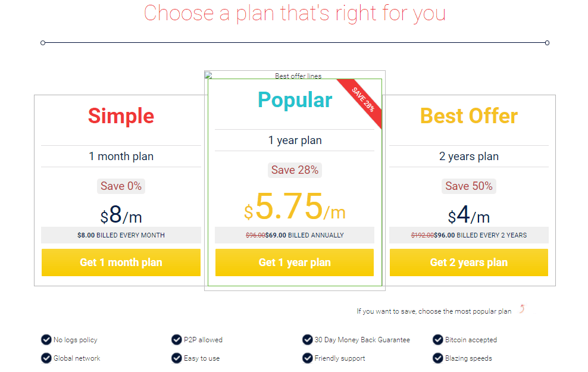Click the Easy to use checkmark icon
Screen dimensions: 588x372
click(177, 358)
